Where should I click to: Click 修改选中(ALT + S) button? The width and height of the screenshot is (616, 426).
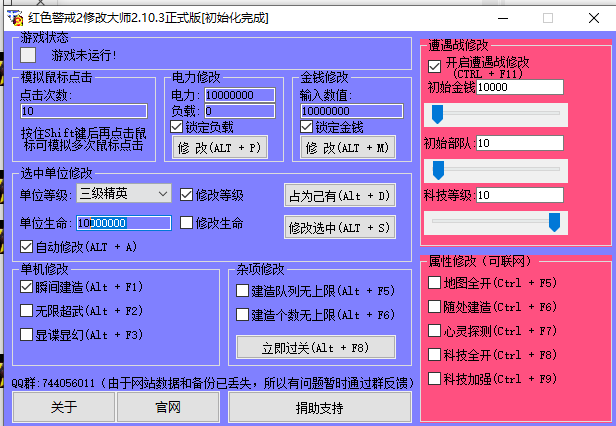pos(339,227)
